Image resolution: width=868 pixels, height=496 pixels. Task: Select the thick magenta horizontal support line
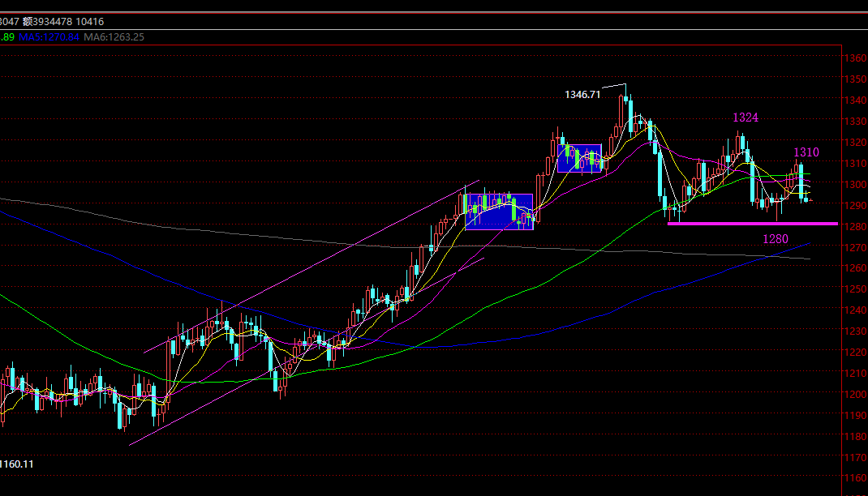[751, 224]
